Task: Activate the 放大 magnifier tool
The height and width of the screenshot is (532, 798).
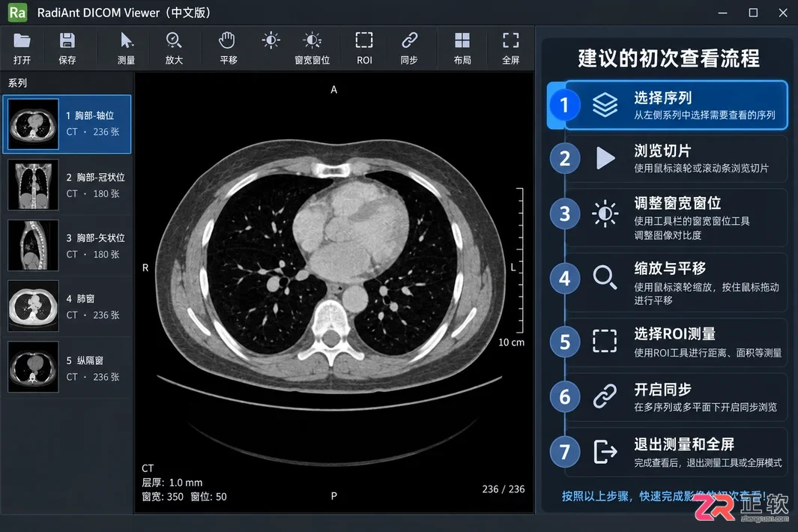Action: [174, 40]
